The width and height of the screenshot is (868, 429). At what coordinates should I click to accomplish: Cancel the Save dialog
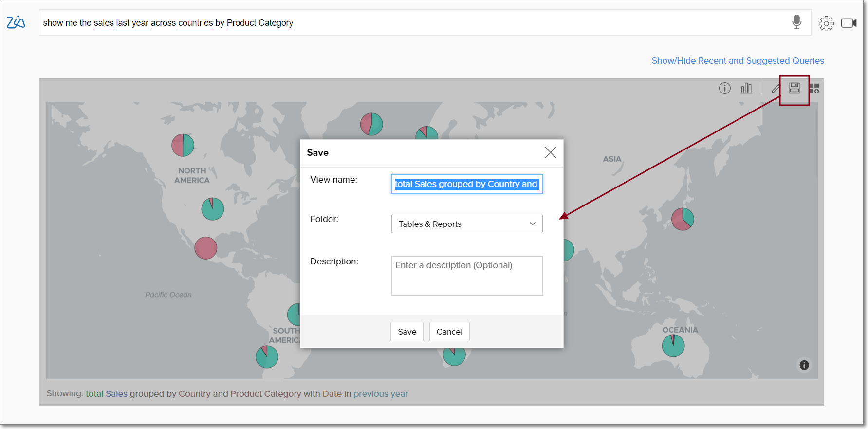coord(449,332)
